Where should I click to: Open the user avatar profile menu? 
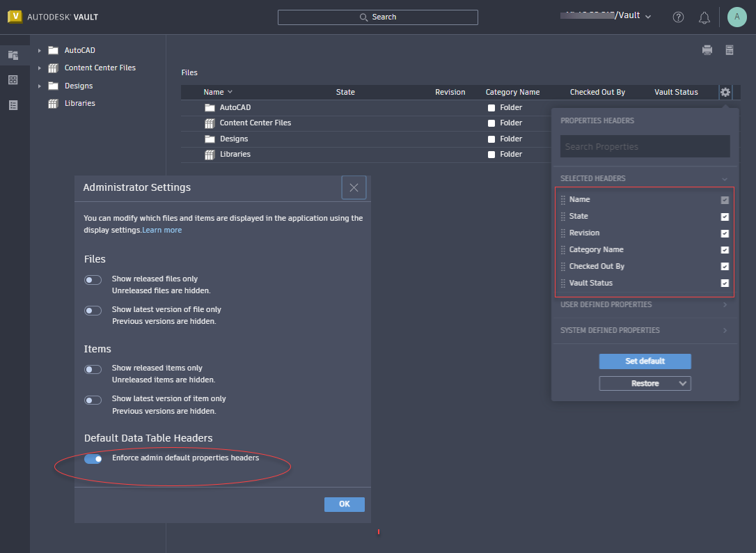737,17
